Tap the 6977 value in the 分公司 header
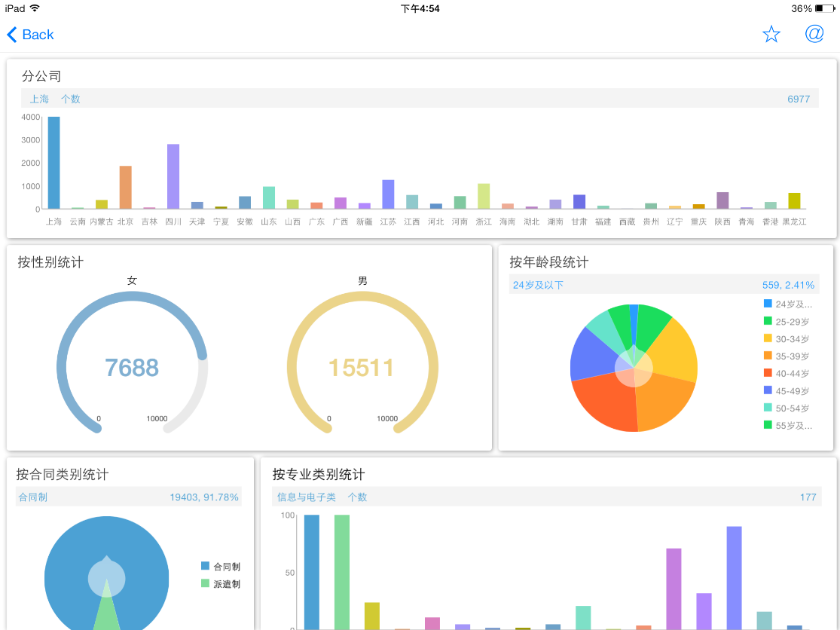 pyautogui.click(x=799, y=99)
